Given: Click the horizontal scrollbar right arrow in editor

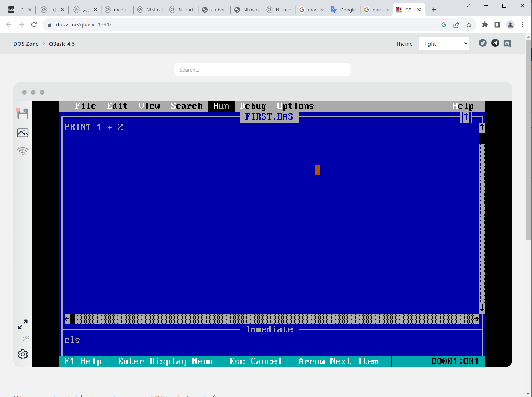Looking at the screenshot, I should click(477, 319).
